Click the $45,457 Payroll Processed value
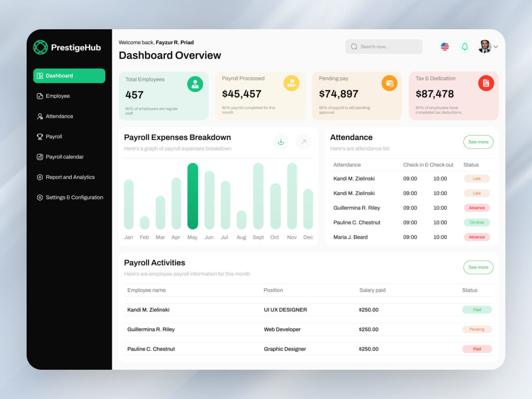Screen dimensions: 532x399 [242, 94]
